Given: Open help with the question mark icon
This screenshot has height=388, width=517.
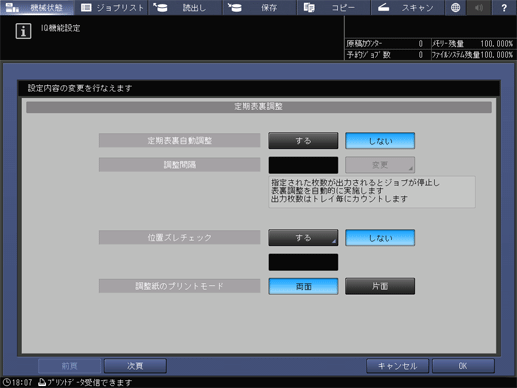Looking at the screenshot, I should click(x=504, y=7).
